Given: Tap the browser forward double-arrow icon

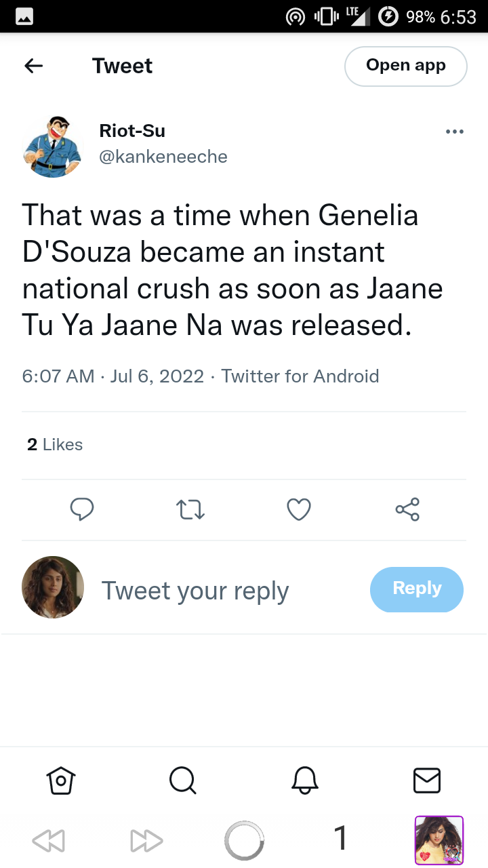Looking at the screenshot, I should (x=146, y=841).
